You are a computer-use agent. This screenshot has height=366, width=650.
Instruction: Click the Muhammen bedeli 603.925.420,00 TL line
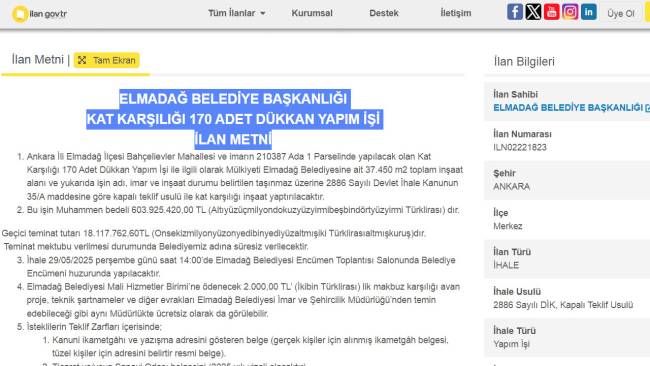tap(243, 210)
